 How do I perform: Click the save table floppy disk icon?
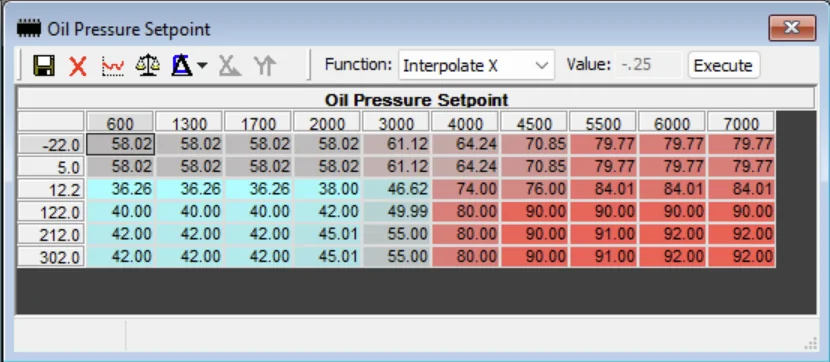tap(44, 66)
